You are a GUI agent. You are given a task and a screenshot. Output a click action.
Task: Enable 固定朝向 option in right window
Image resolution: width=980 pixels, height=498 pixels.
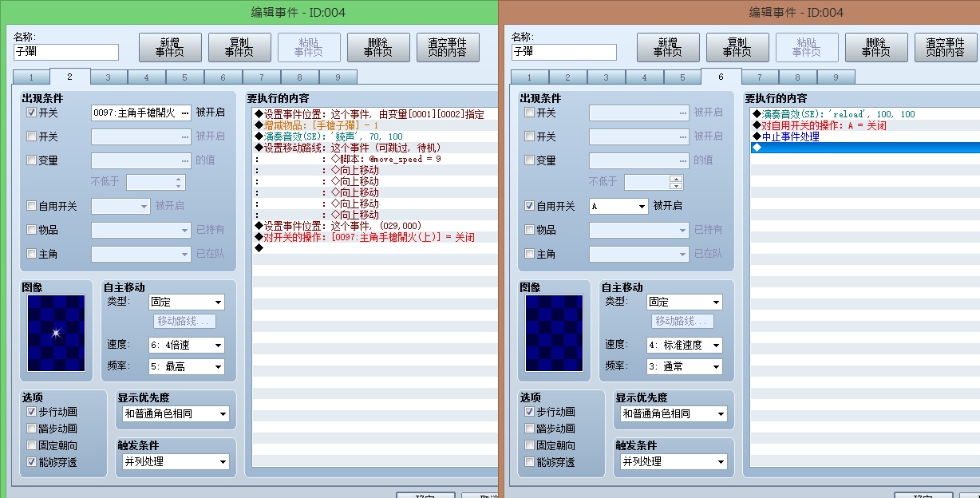pyautogui.click(x=530, y=445)
